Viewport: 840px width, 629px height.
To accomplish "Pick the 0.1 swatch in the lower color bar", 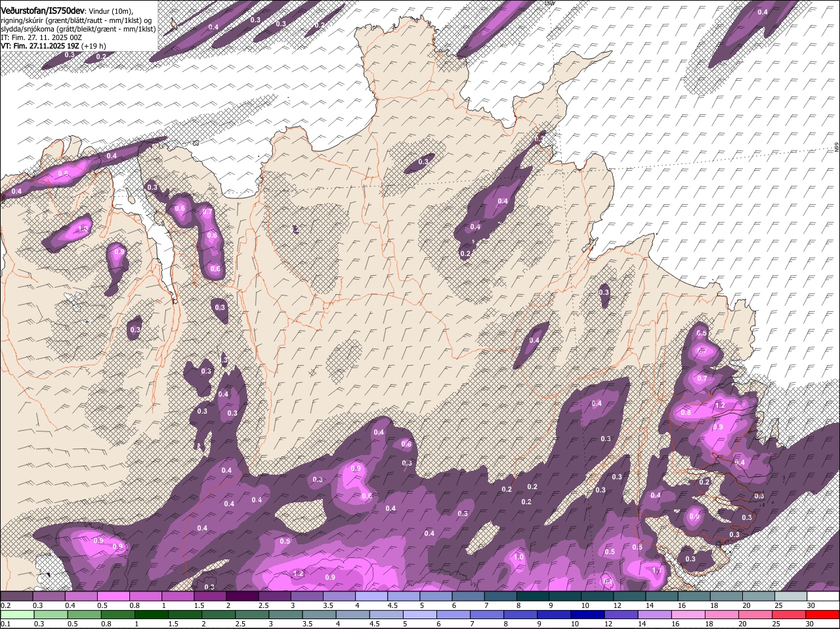I will click(17, 615).
